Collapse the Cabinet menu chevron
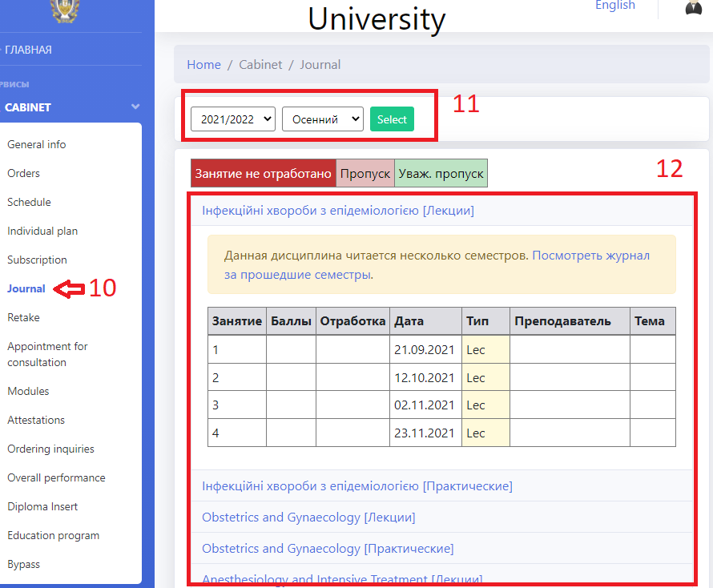This screenshot has width=713, height=588. click(x=135, y=107)
